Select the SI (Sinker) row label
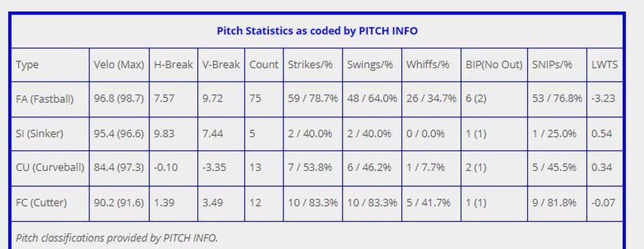Image resolution: width=644 pixels, height=249 pixels. (40, 134)
